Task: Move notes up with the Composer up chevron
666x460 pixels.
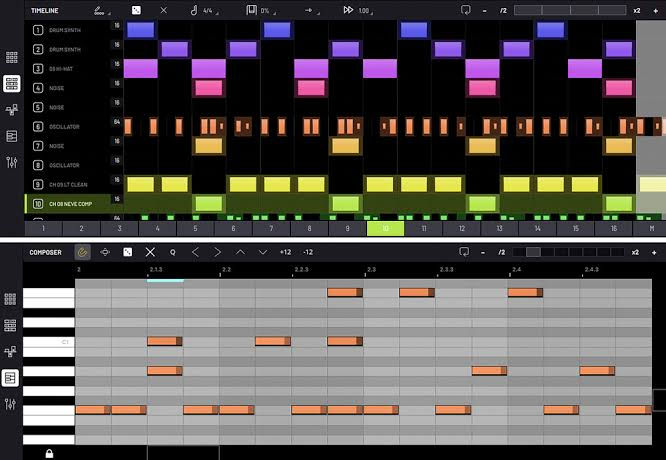Action: click(240, 252)
